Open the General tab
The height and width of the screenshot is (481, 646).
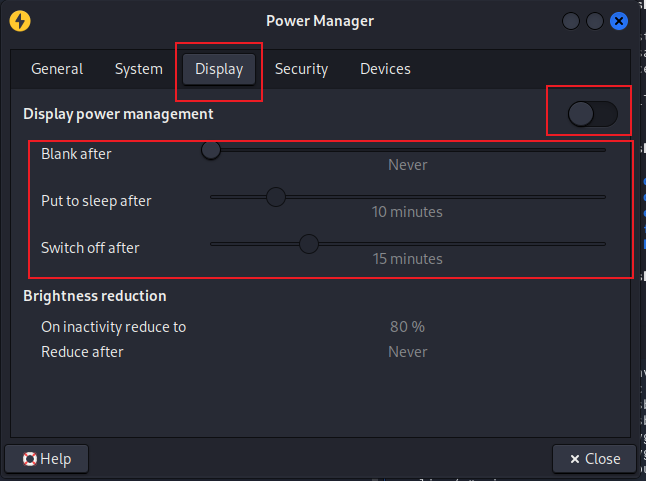(57, 69)
